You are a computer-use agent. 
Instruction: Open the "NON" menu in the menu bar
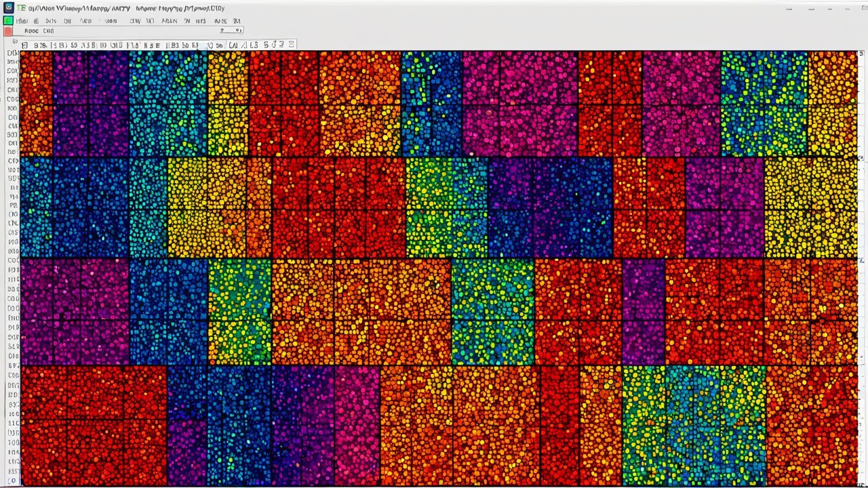[x=110, y=21]
